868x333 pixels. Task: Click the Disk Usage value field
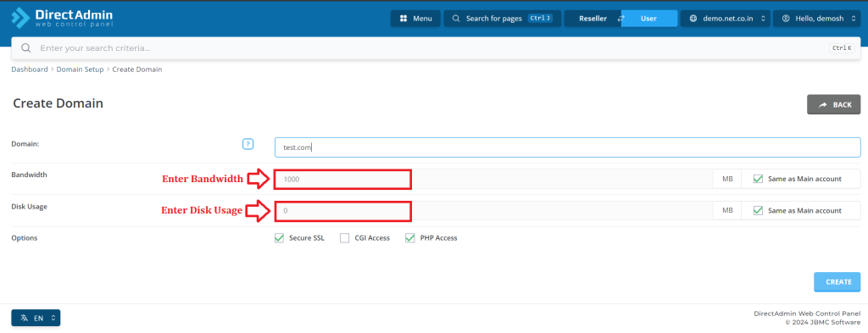click(494, 210)
